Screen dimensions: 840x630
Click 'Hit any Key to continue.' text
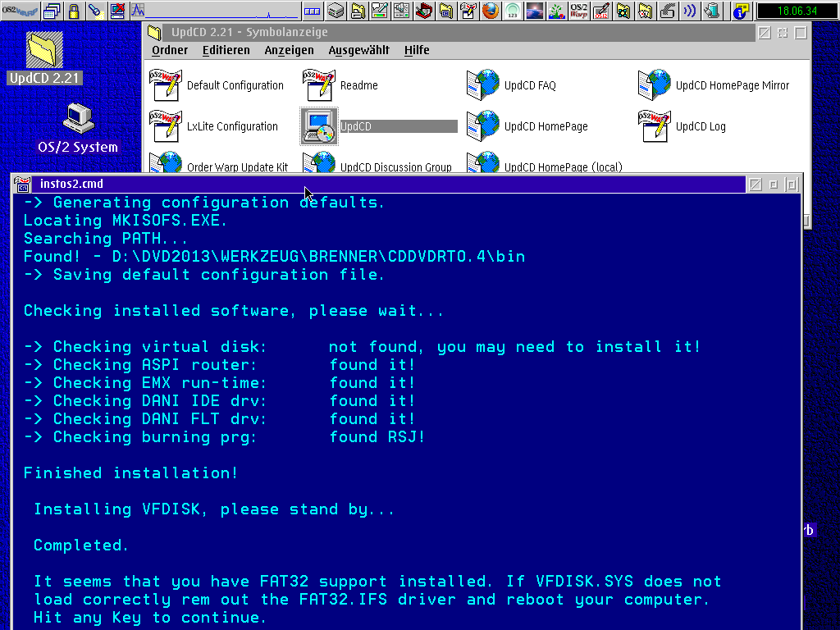click(149, 618)
